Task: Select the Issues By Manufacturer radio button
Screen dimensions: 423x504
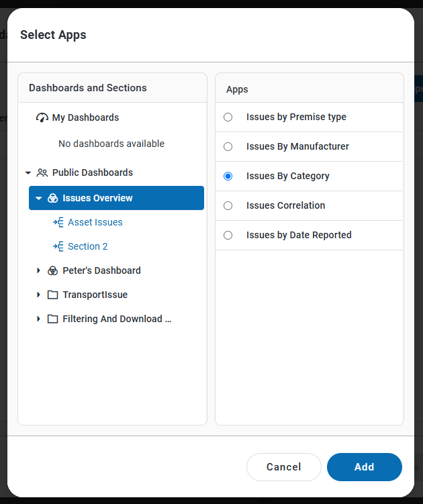Action: click(228, 146)
